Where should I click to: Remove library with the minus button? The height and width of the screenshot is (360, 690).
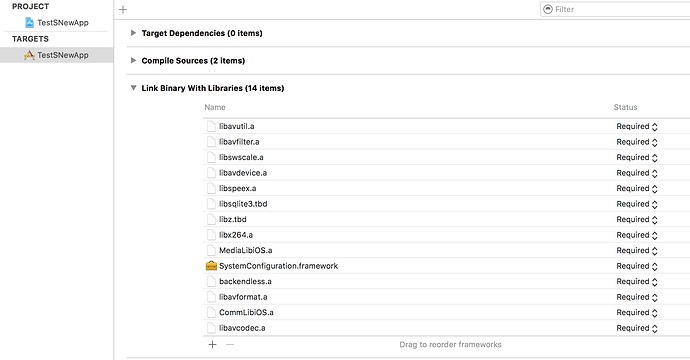(230, 345)
